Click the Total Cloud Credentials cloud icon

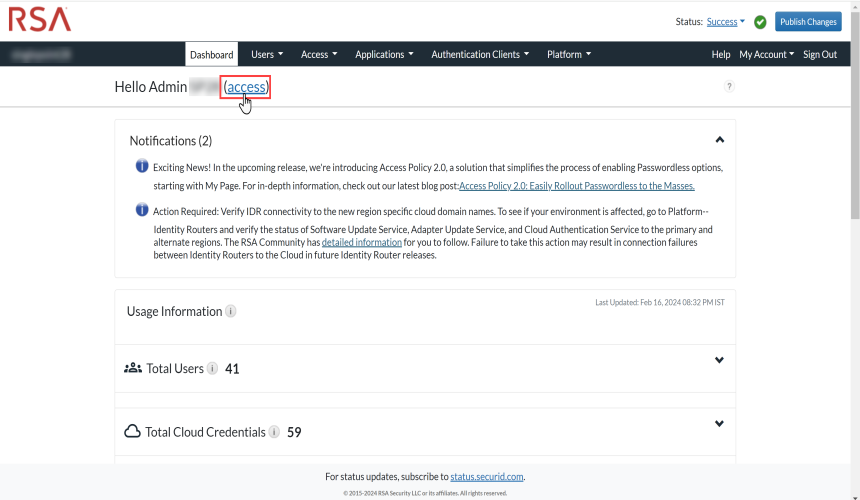pos(132,432)
